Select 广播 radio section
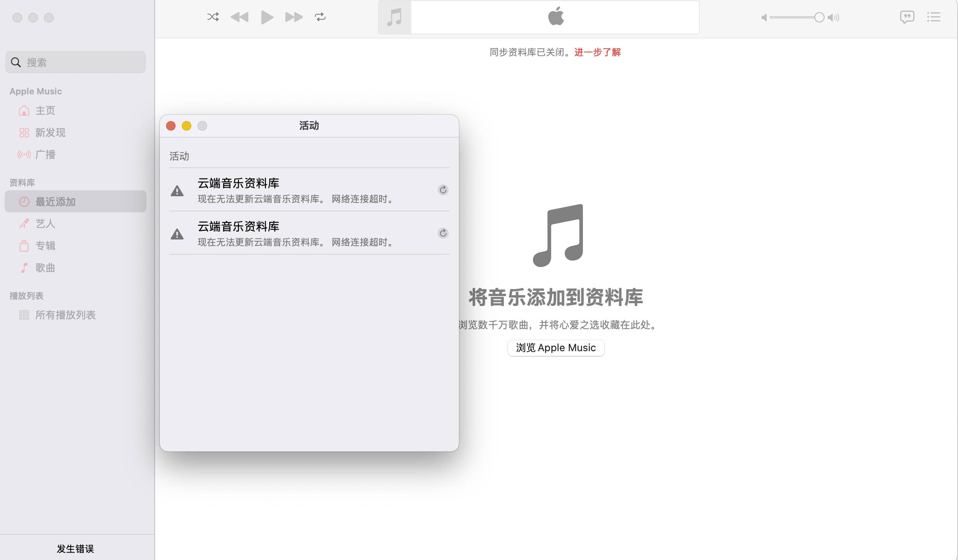The height and width of the screenshot is (560, 958). pos(45,155)
